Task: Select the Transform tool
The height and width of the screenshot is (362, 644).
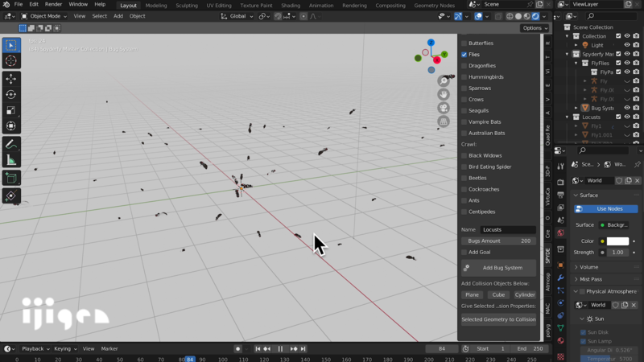Action: [x=11, y=126]
